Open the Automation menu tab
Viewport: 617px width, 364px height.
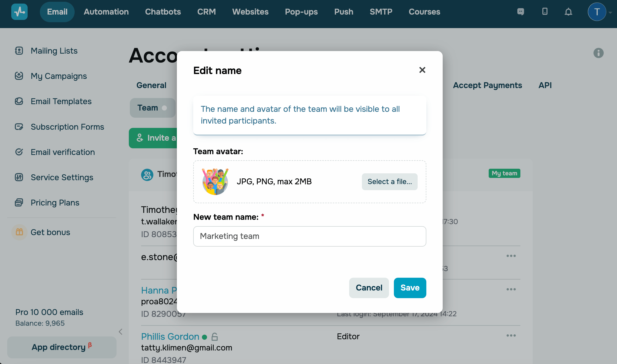[106, 12]
